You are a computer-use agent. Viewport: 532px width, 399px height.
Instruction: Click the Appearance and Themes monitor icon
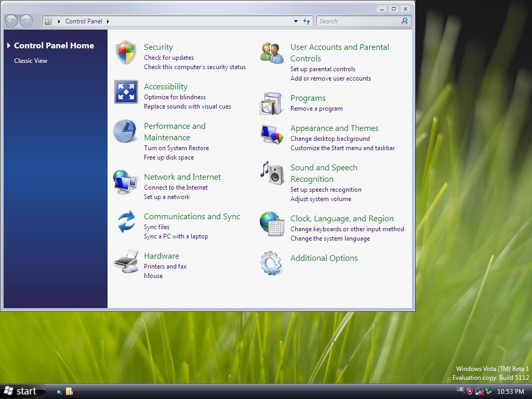(272, 135)
